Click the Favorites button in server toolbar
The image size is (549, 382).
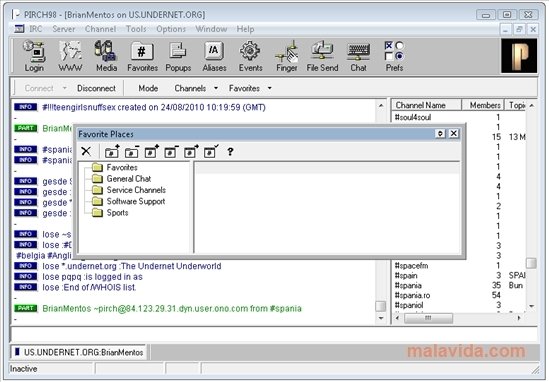(x=244, y=88)
